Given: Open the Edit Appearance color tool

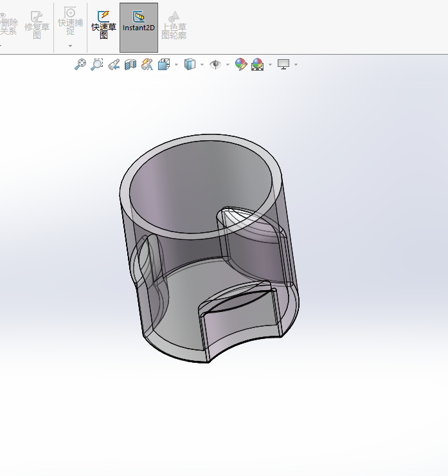Looking at the screenshot, I should tap(241, 64).
